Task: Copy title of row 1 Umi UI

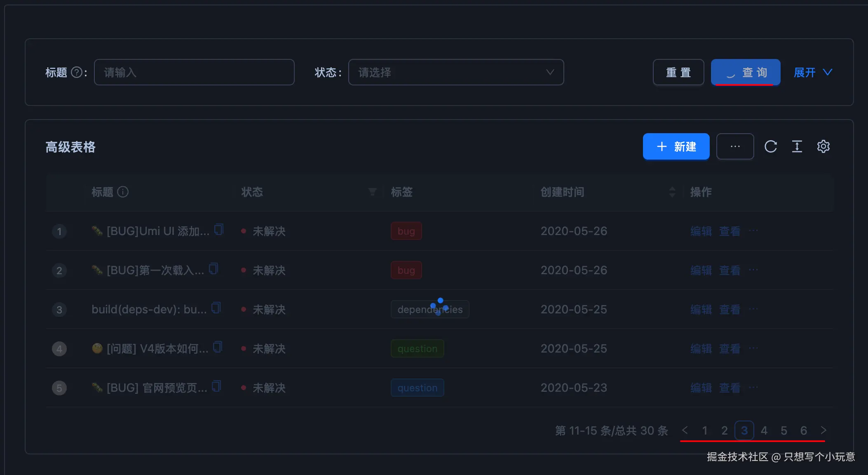Action: pos(219,229)
